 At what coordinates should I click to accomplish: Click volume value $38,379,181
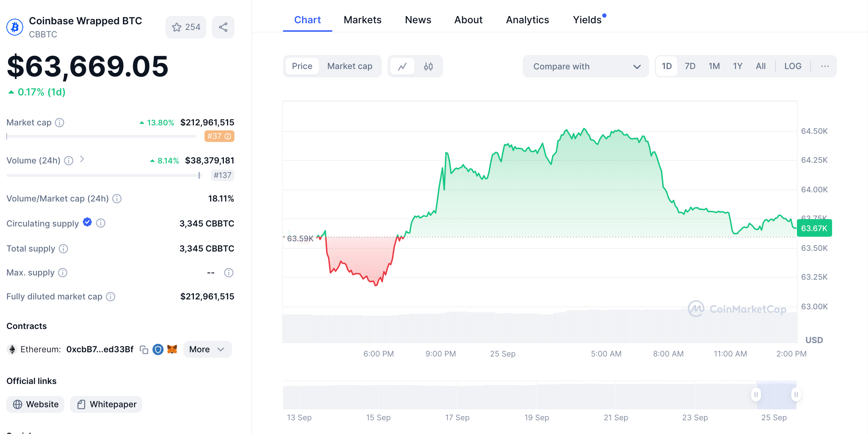[209, 161]
